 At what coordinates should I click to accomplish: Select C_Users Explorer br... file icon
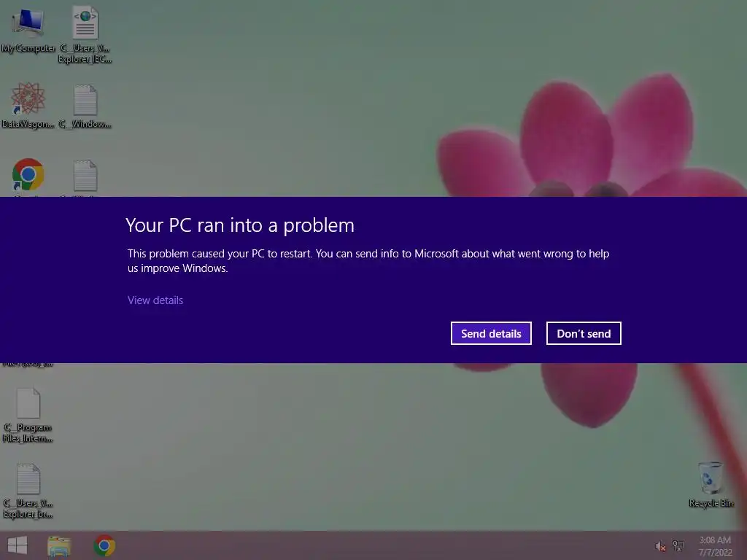click(28, 491)
